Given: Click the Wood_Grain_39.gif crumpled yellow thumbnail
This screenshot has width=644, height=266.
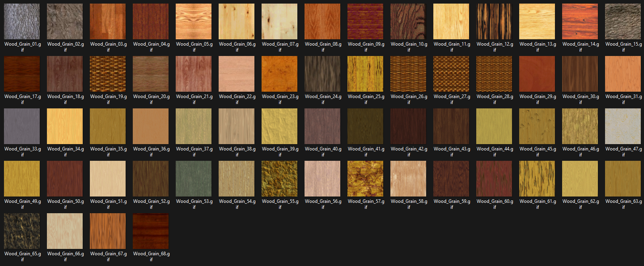Looking at the screenshot, I should click(279, 126).
